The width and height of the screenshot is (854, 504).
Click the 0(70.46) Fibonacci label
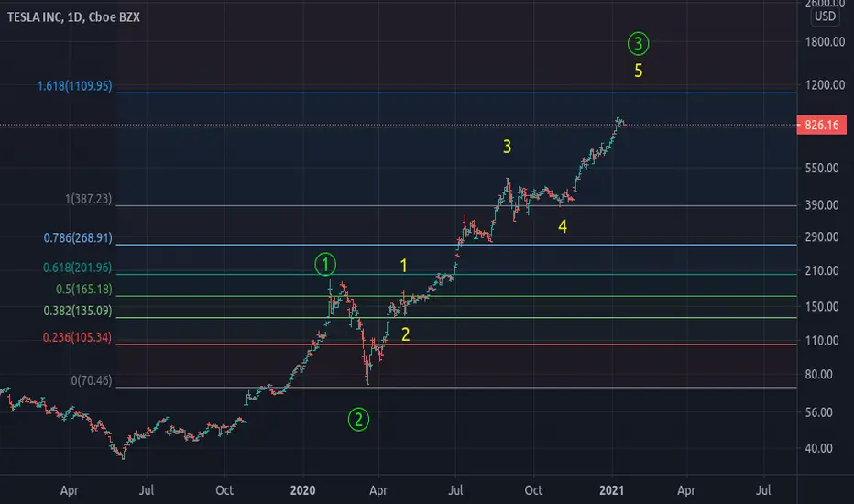(92, 380)
